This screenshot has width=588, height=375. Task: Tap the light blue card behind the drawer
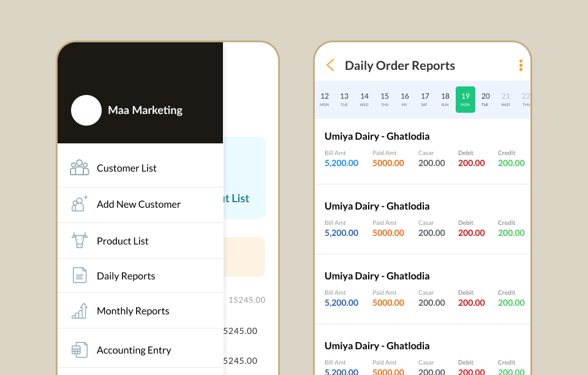244,178
